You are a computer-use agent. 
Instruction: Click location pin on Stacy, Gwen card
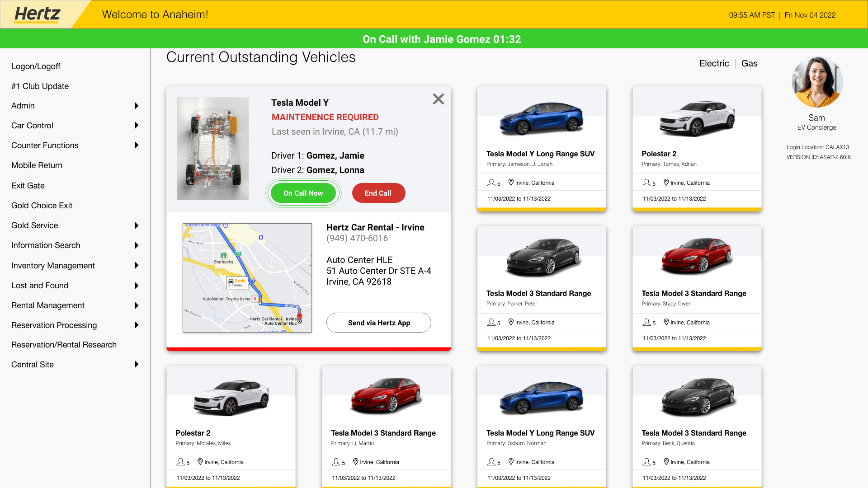click(x=666, y=322)
